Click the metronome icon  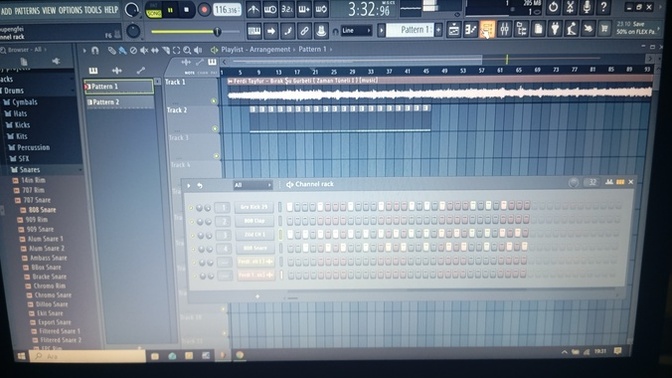pyautogui.click(x=253, y=9)
